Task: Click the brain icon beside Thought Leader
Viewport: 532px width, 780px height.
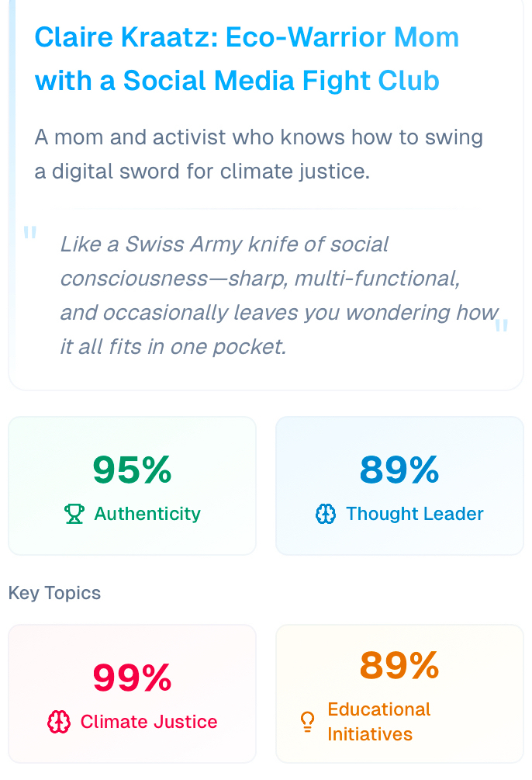Action: coord(326,514)
